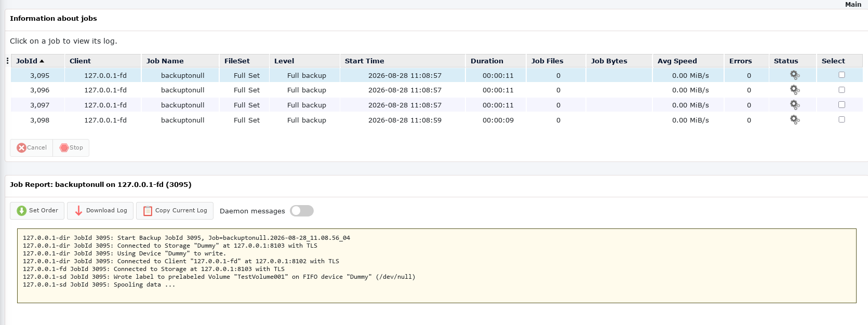This screenshot has height=325, width=868.
Task: Open log of job 3,096 row
Action: tap(436, 90)
